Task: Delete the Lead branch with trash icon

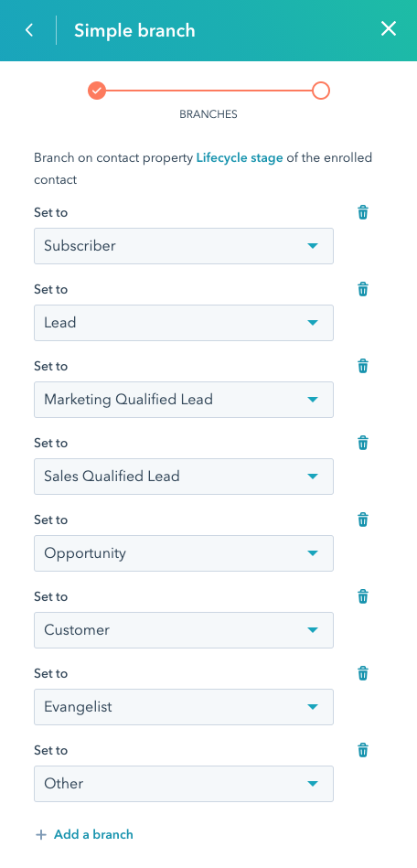Action: click(x=363, y=289)
